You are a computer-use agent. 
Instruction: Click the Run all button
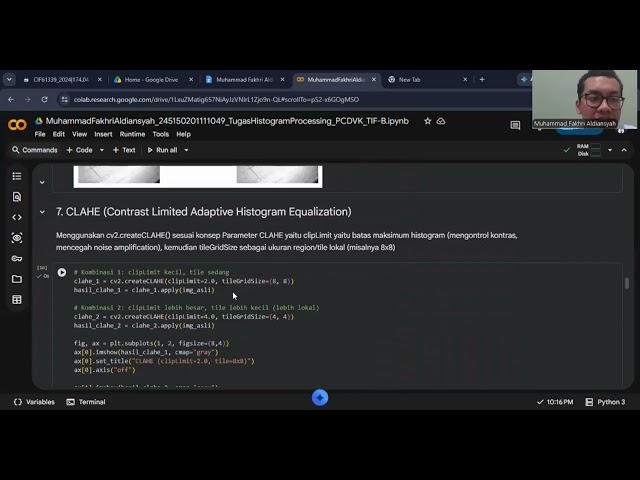[x=162, y=150]
